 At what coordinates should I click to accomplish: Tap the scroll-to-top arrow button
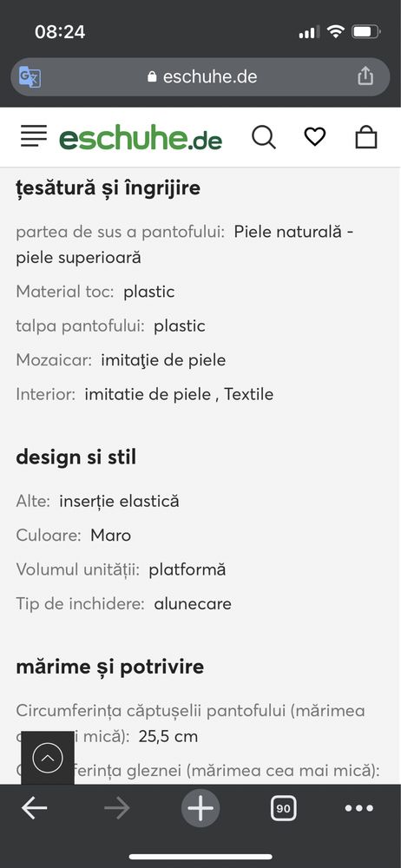tap(48, 758)
